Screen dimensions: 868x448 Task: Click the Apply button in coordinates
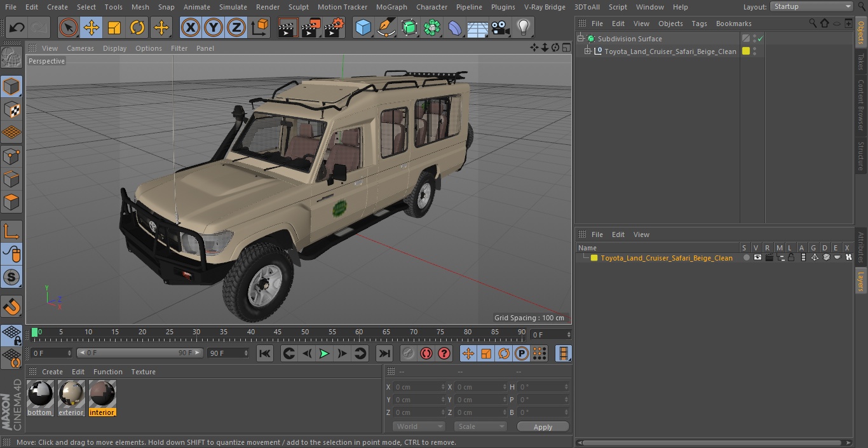point(543,427)
